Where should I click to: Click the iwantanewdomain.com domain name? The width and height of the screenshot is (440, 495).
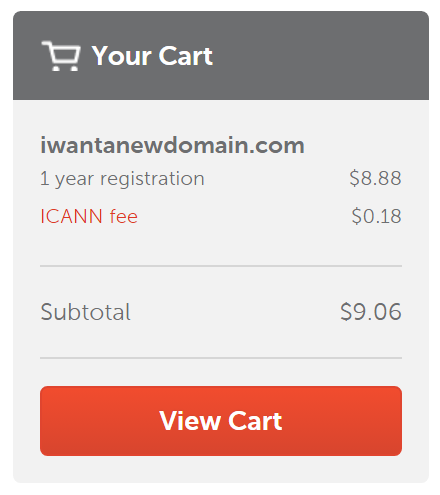172,145
